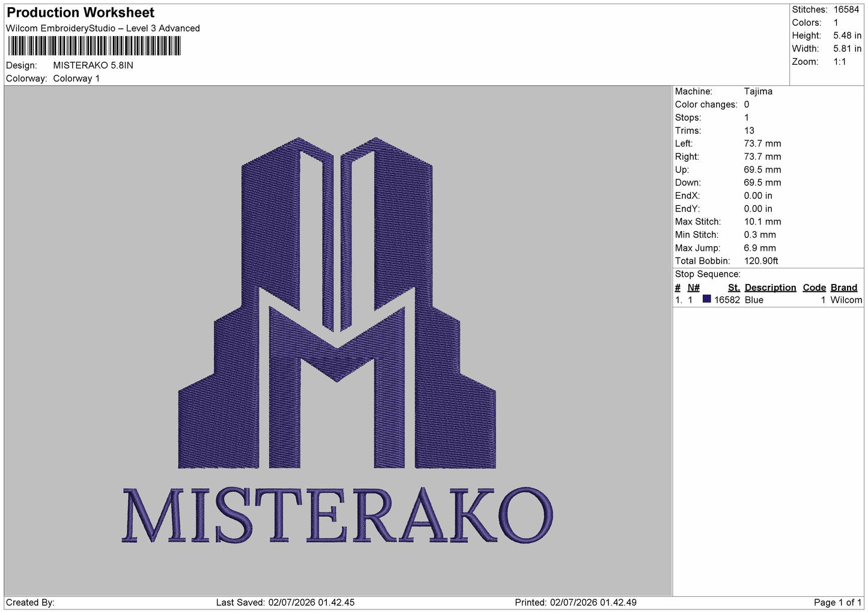Click the Brand column header
The height and width of the screenshot is (613, 868).
tap(843, 288)
